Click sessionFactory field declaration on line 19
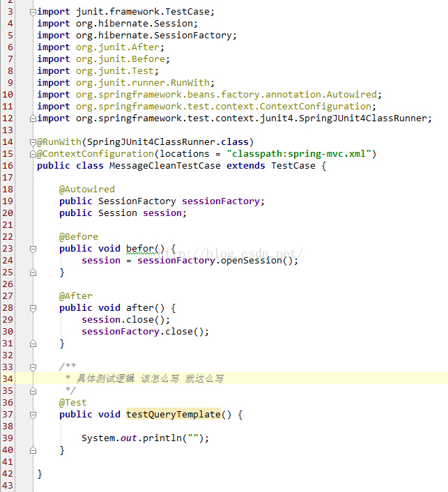Image resolution: width=448 pixels, height=492 pixels. point(162,201)
